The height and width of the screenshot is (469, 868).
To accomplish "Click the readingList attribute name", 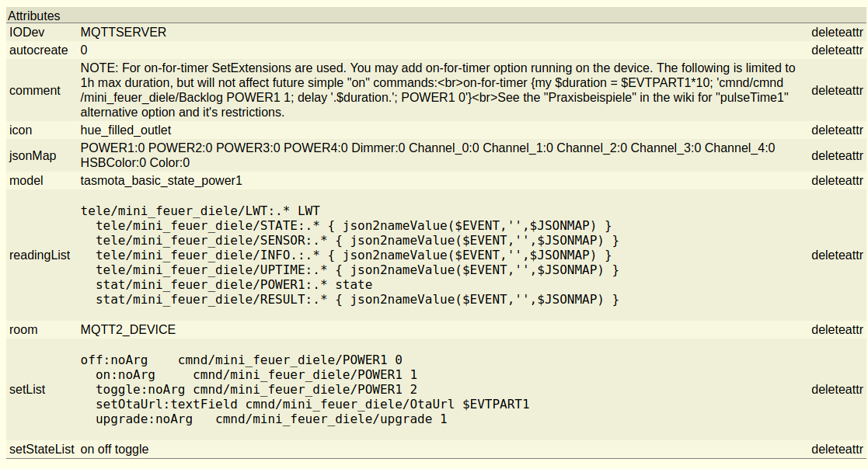I will tap(40, 255).
